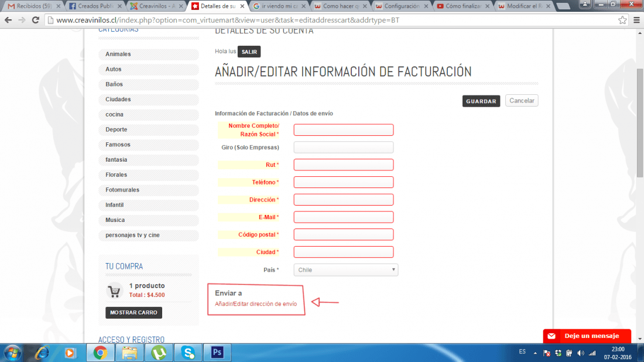Click the network signal tray icon

click(x=592, y=353)
